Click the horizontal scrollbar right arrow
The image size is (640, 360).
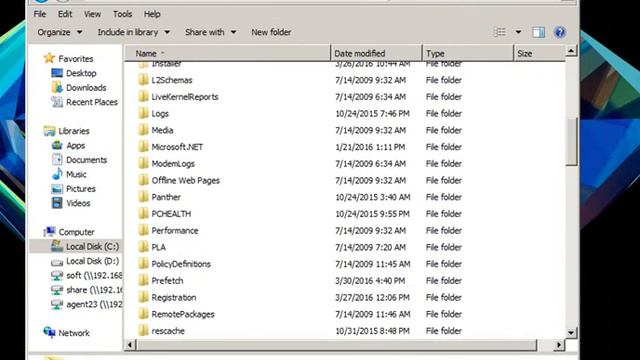[559, 345]
